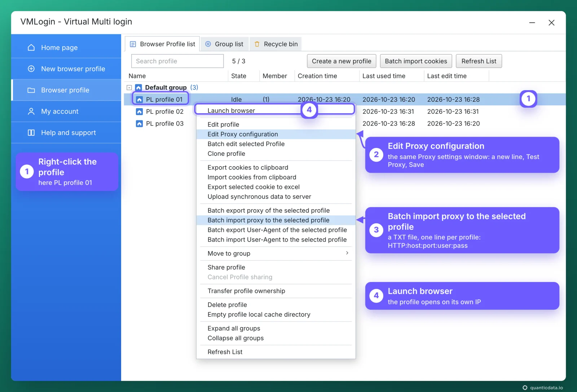Select Import cookies from clipboard
Viewport: 577px width, 392px height.
click(276, 177)
